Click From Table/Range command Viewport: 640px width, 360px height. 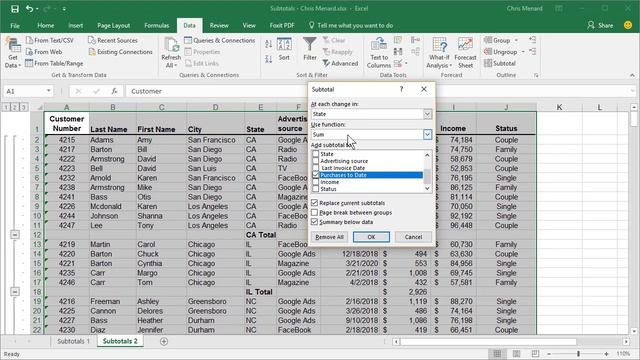(x=54, y=63)
